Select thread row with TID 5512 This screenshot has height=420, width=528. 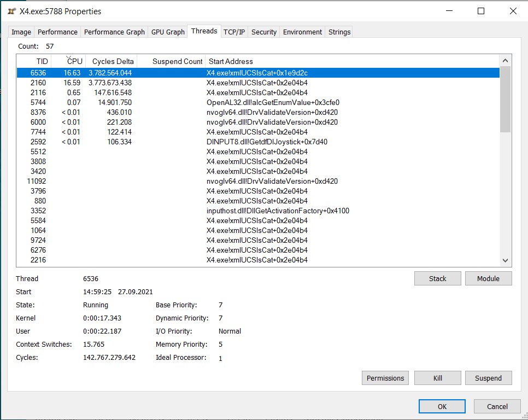pyautogui.click(x=258, y=151)
